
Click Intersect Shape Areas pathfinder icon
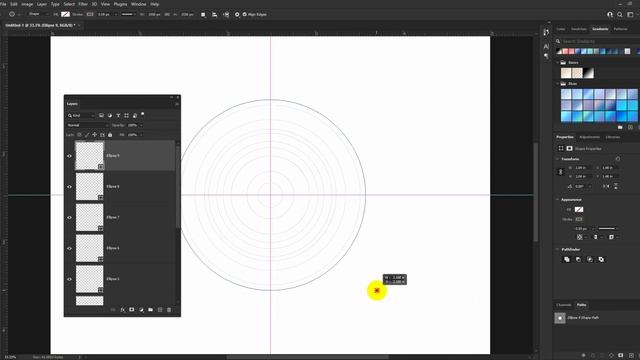pyautogui.click(x=590, y=259)
